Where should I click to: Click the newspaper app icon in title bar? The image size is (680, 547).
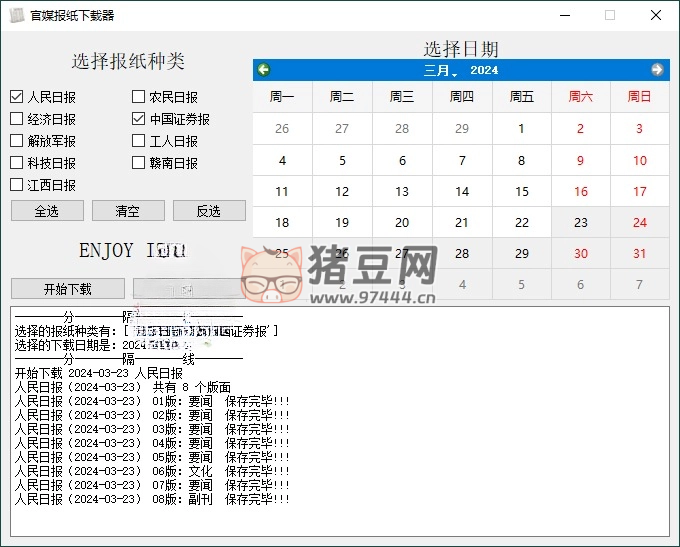coord(16,16)
